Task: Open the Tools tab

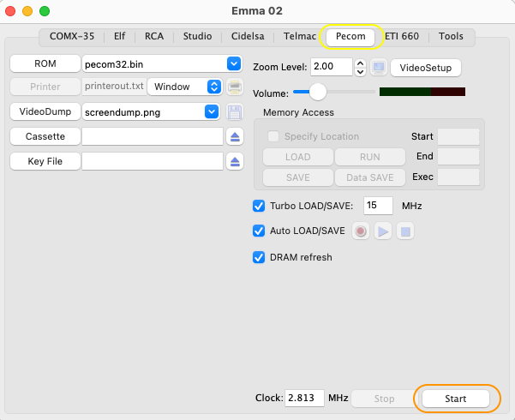Action: [451, 36]
